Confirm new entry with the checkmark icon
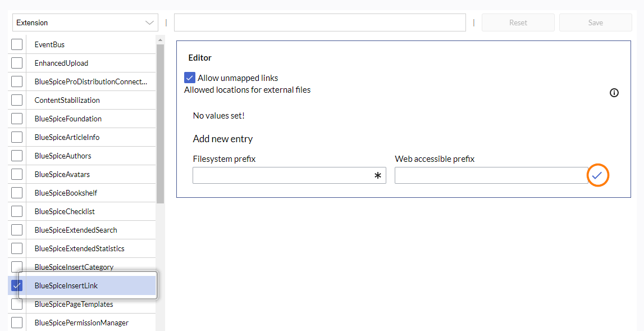This screenshot has width=644, height=331. pyautogui.click(x=597, y=176)
